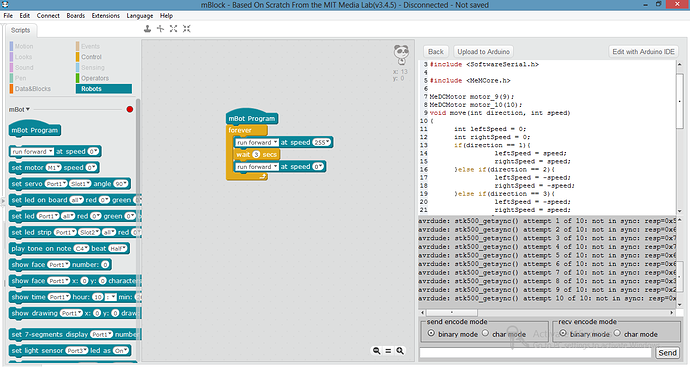Viewport: 690px width, 367px height.
Task: Zoom in the scripts canvas
Action: [400, 351]
